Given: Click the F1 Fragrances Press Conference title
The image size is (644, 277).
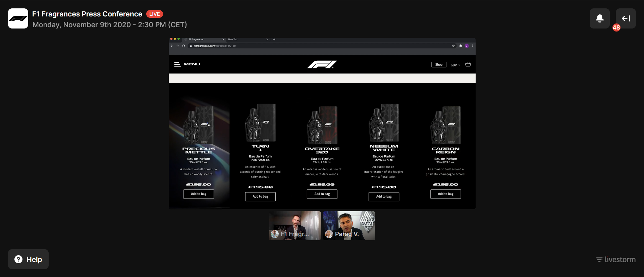Looking at the screenshot, I should [x=87, y=14].
